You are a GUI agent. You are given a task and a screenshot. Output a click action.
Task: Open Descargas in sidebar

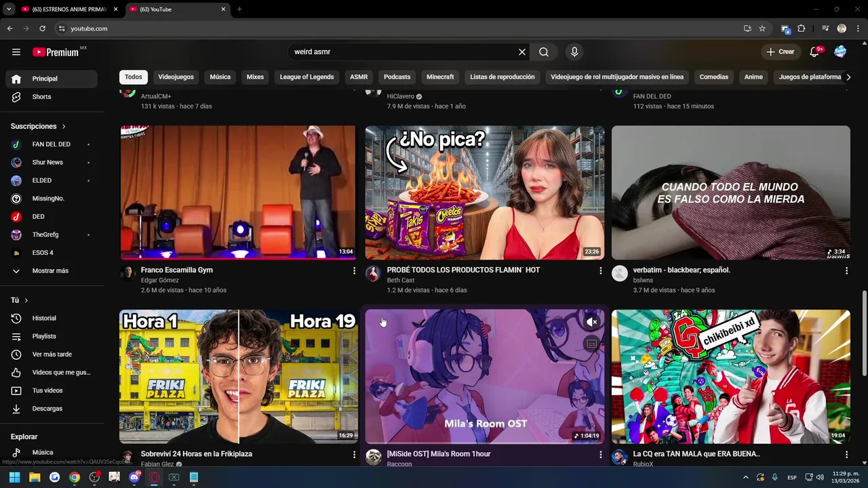click(x=52, y=409)
